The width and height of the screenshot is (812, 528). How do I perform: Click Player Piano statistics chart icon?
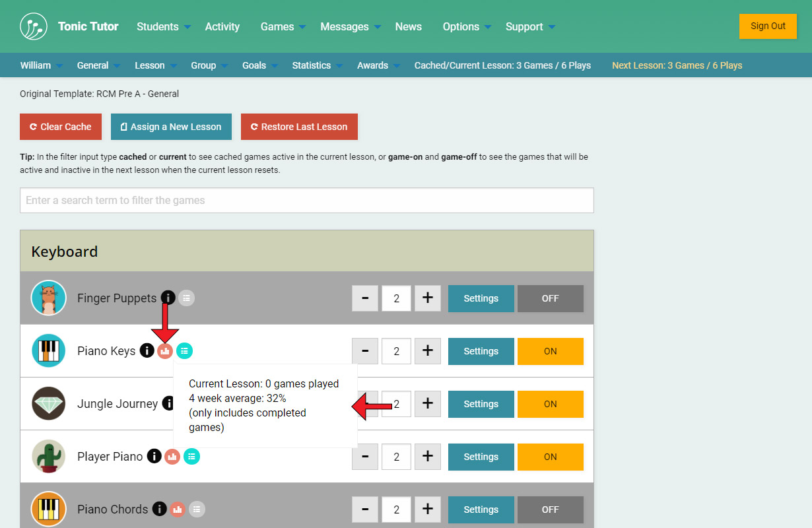172,457
